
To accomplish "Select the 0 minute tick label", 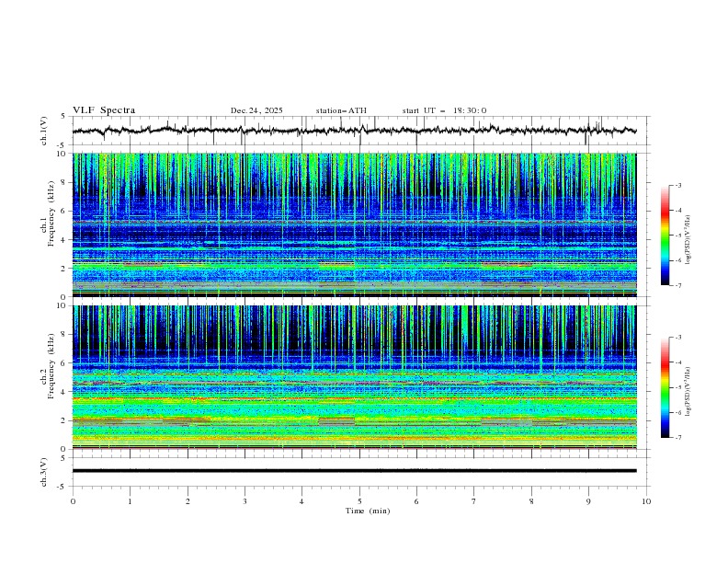I will 73,501.
